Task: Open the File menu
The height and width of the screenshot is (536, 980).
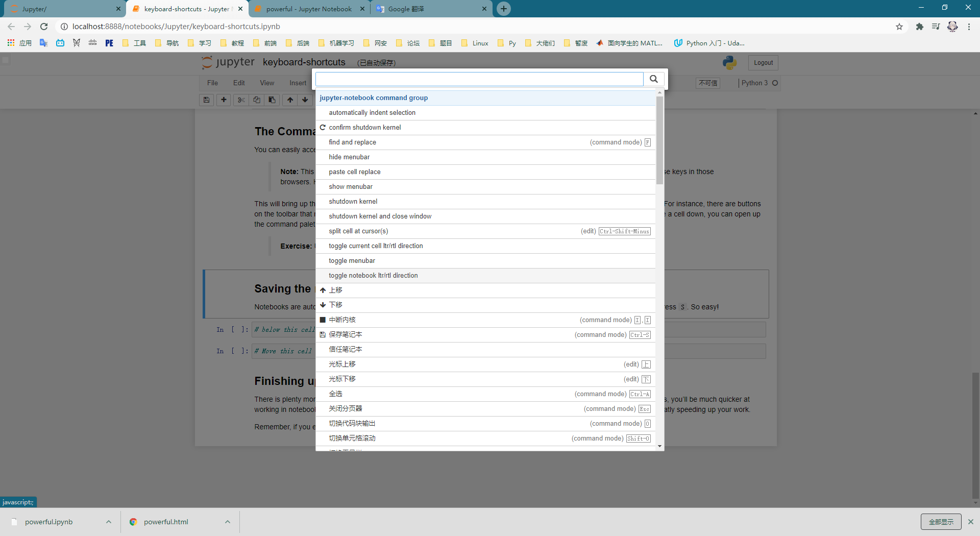Action: [212, 83]
